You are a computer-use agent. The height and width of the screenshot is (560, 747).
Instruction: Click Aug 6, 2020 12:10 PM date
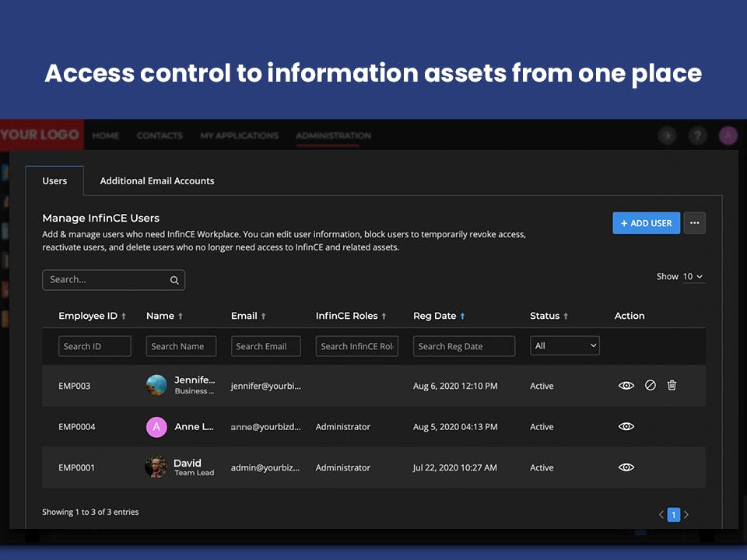[x=455, y=387]
